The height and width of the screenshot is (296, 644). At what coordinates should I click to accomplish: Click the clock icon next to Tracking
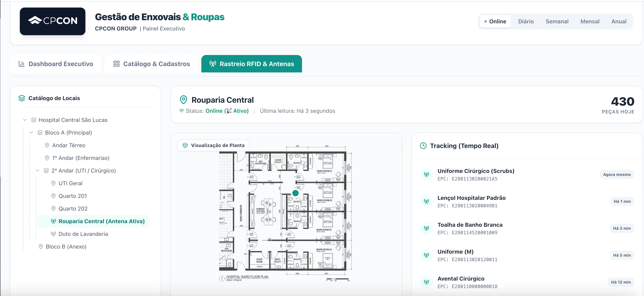click(x=423, y=145)
